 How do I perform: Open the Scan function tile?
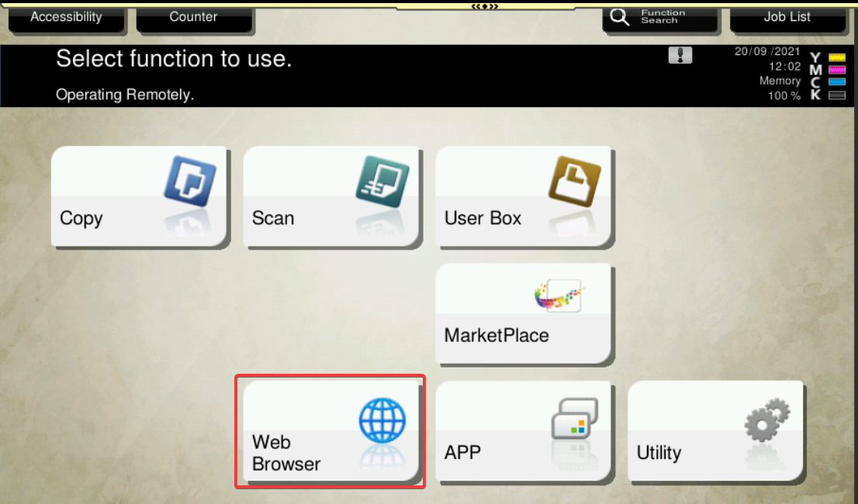(x=332, y=197)
